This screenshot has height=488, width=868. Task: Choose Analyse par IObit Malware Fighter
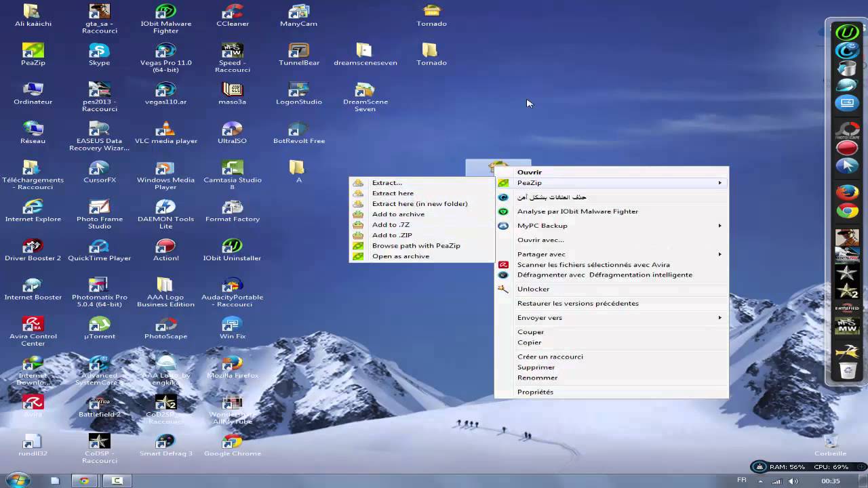click(612, 211)
